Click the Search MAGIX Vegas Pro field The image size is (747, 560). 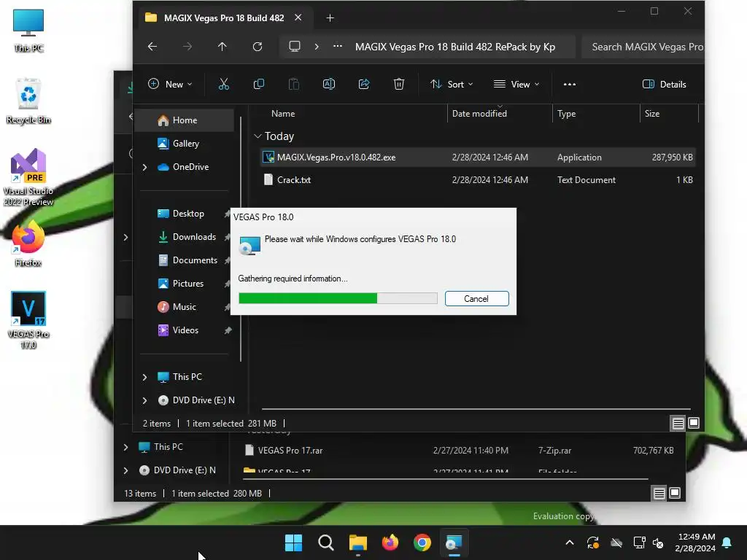click(643, 47)
